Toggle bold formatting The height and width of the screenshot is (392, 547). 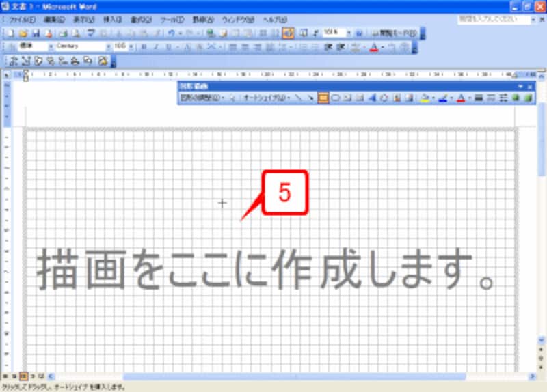(x=144, y=46)
